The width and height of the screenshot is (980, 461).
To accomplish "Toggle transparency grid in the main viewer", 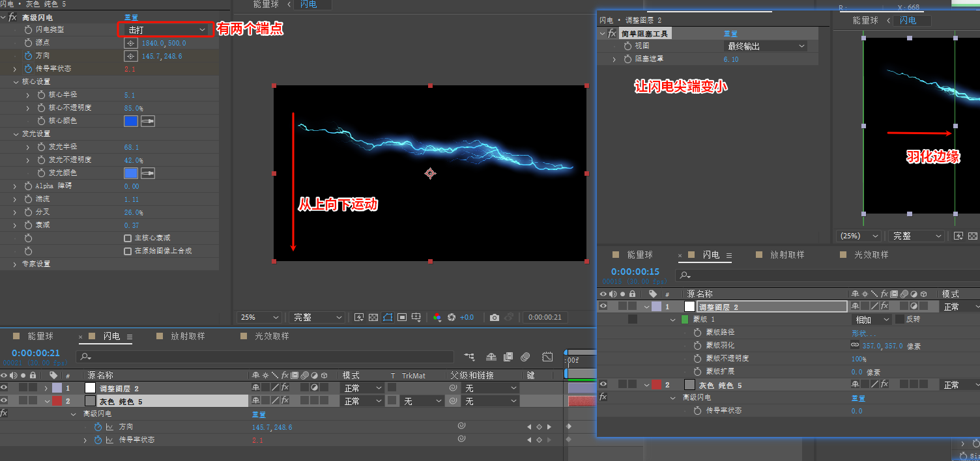I will [x=373, y=317].
